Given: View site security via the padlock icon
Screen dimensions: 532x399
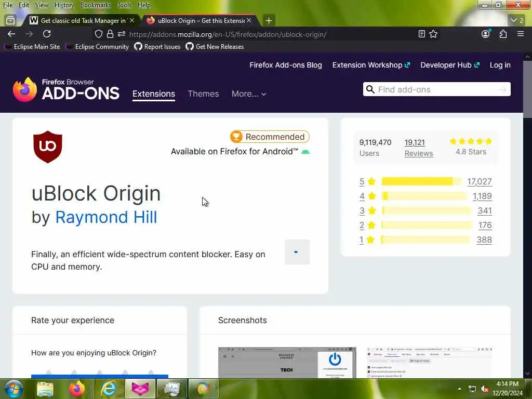Looking at the screenshot, I should [110, 34].
